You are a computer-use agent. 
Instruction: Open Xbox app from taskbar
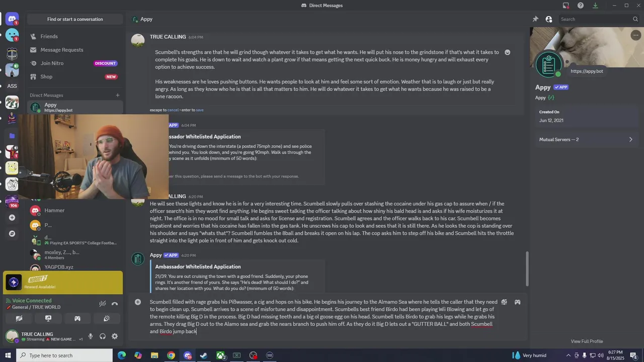[220, 355]
